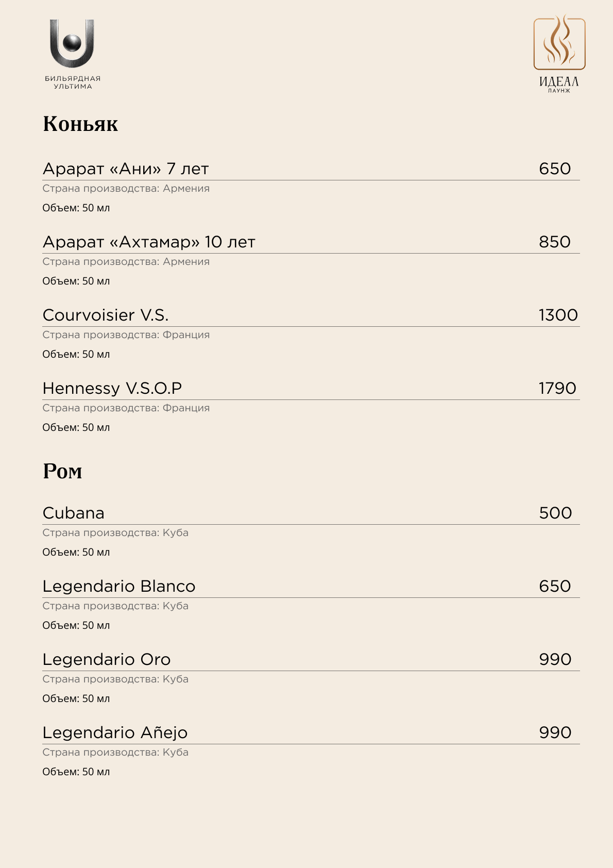
Task: Select the Cubana rum item
Action: pyautogui.click(x=74, y=513)
